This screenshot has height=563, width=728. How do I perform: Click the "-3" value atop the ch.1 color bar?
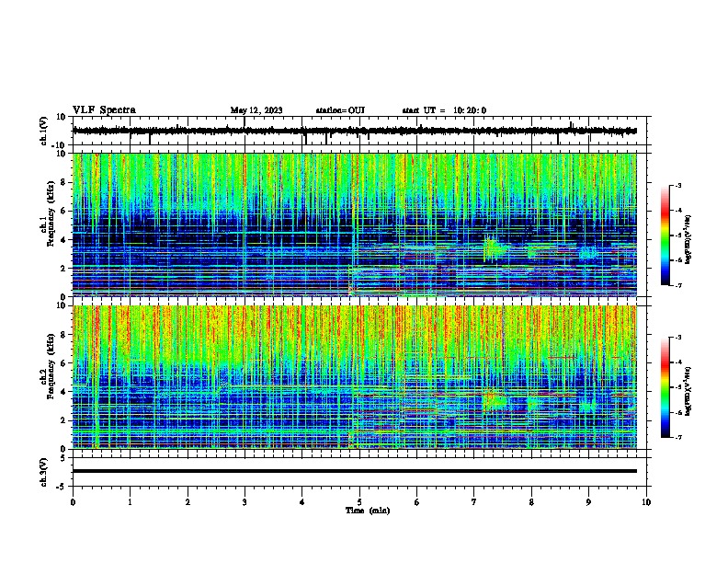677,185
